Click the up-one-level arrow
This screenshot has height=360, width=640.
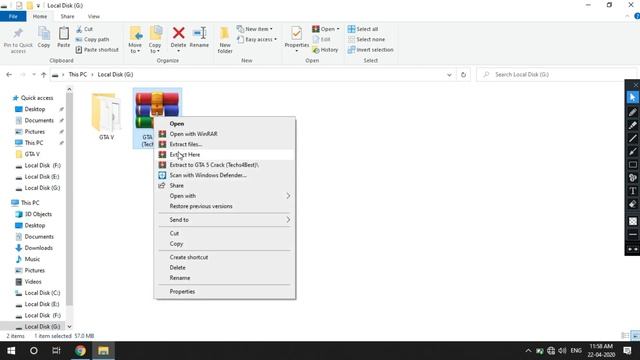[x=44, y=75]
